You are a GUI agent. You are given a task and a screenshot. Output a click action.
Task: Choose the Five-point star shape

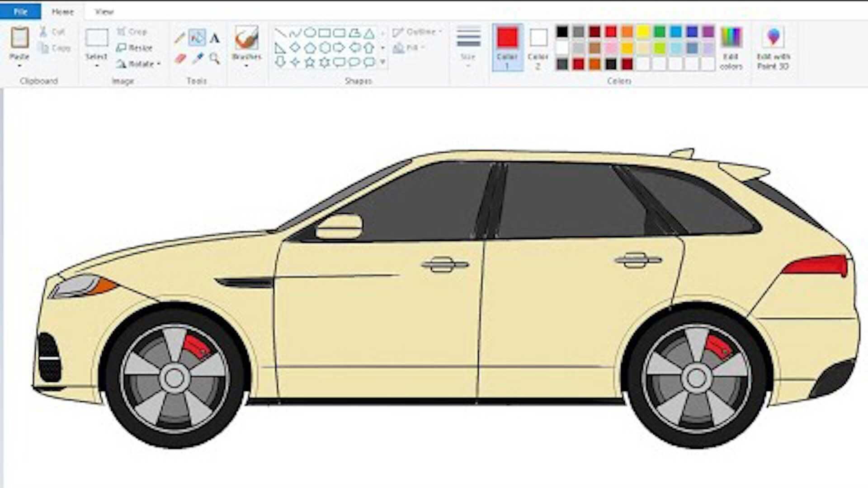pyautogui.click(x=310, y=61)
